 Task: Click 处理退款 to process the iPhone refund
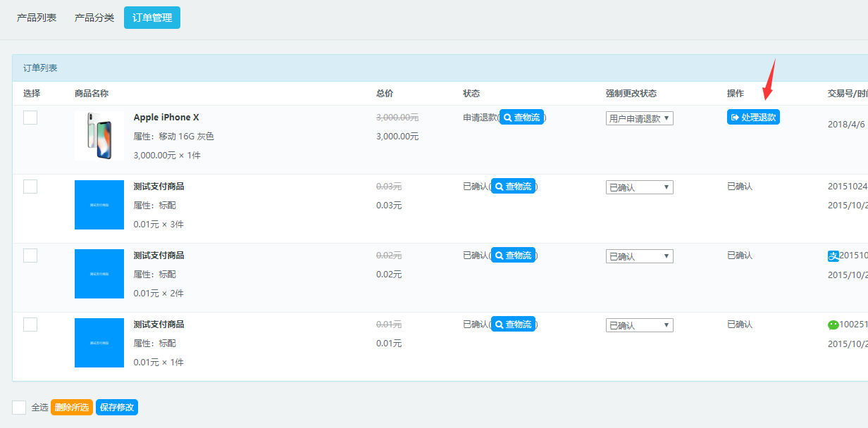coord(753,118)
